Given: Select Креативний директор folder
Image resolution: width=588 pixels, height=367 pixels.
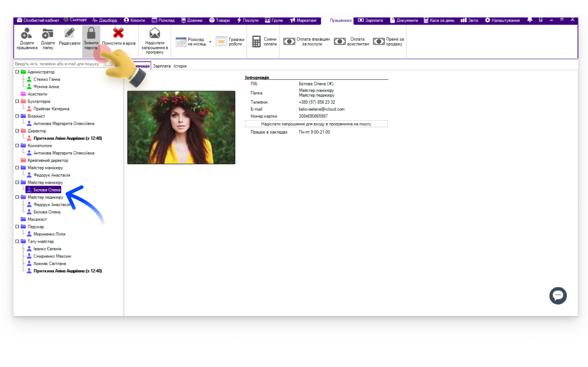Looking at the screenshot, I should point(48,161).
